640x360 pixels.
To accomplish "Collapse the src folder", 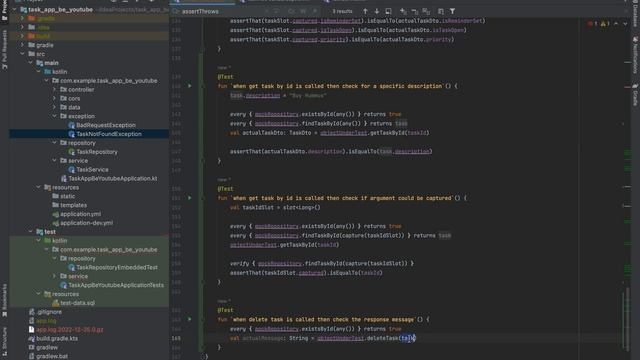I will coord(22,54).
